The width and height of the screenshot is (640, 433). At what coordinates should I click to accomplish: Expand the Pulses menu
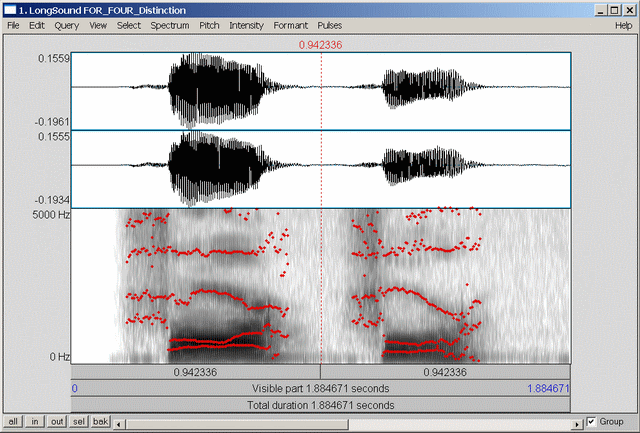coord(329,24)
